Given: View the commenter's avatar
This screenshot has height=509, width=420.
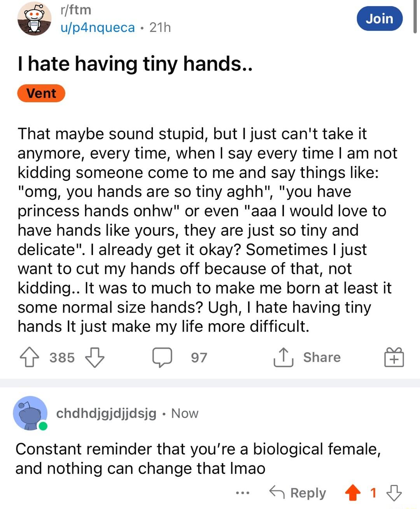Looking at the screenshot, I should click(x=30, y=413).
